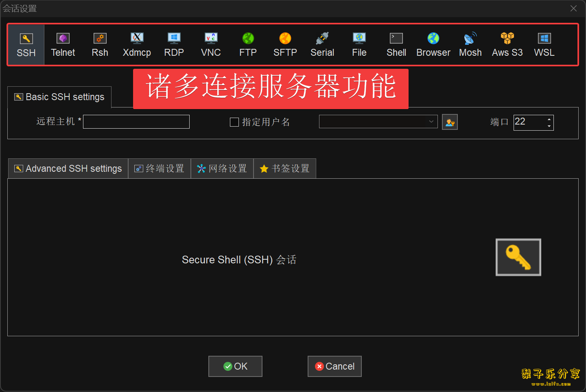Screen dimensions: 586x392
Task: Click the Cancel button
Action: (x=335, y=366)
